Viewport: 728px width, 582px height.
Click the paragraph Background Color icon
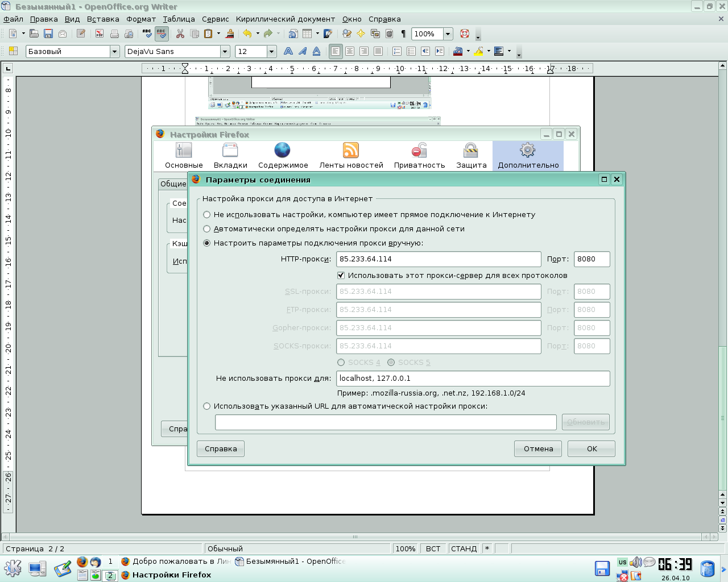[x=499, y=52]
